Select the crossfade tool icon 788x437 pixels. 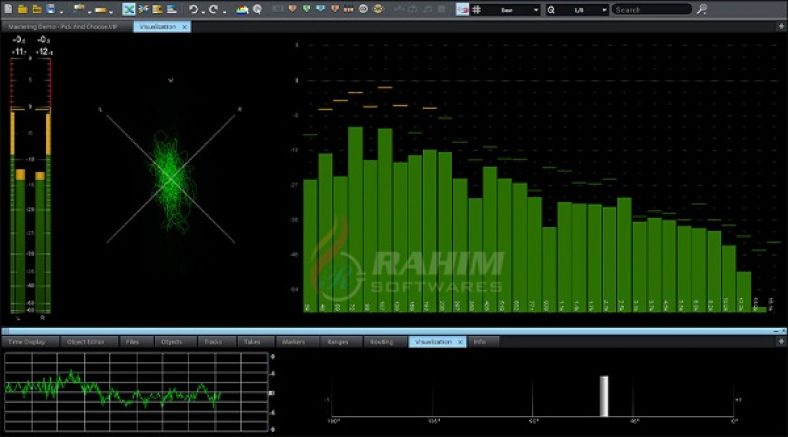pos(129,9)
